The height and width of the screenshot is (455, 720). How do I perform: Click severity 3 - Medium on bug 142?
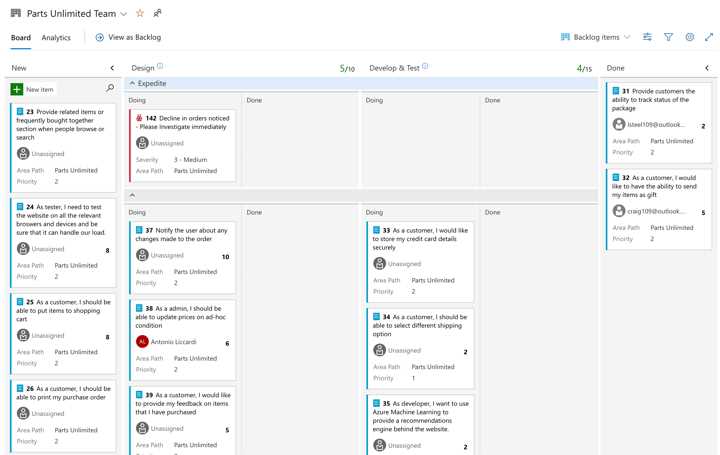[191, 160]
